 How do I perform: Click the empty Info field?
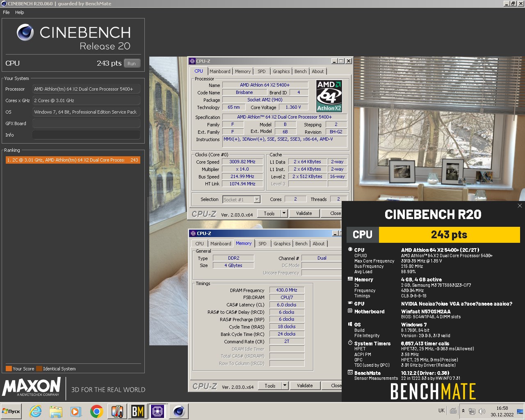(x=86, y=135)
